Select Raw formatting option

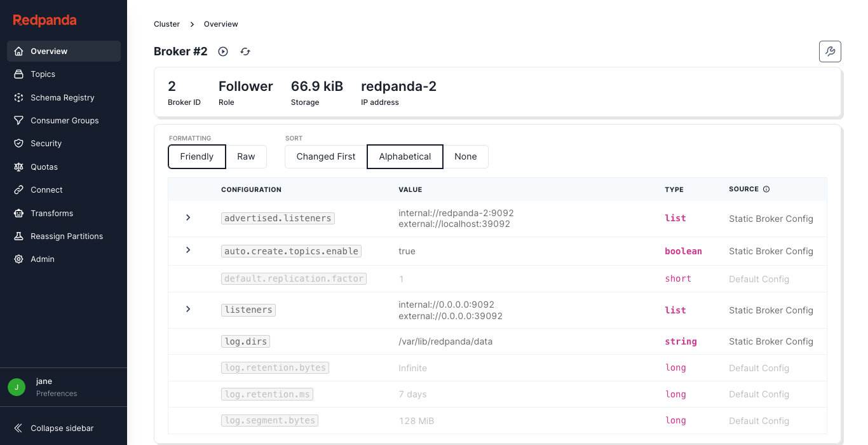[x=246, y=156]
